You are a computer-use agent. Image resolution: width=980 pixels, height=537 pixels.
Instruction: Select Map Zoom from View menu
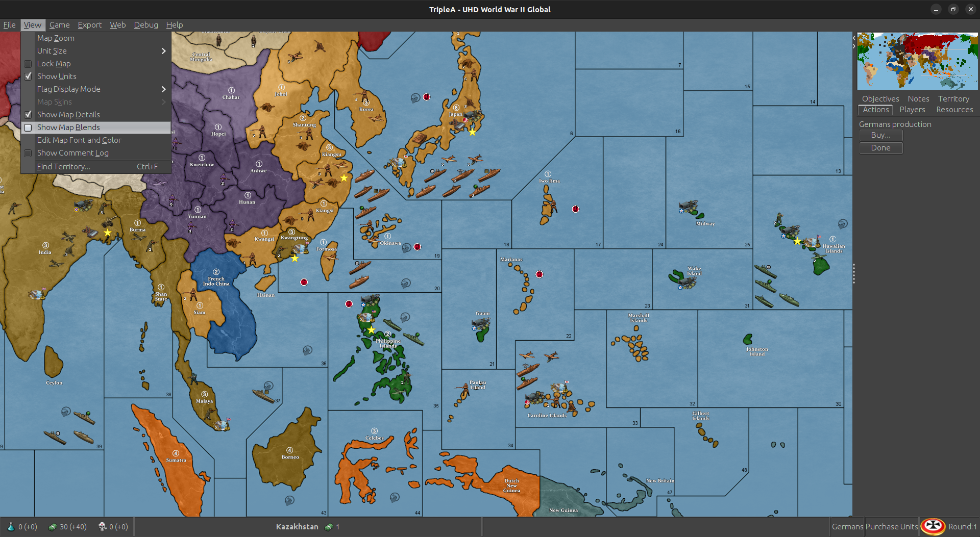click(x=96, y=38)
